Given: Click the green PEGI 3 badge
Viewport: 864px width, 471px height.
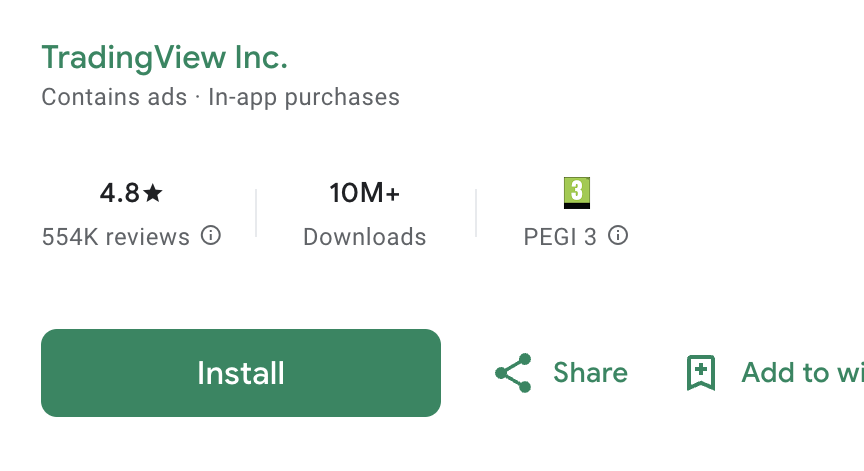Looking at the screenshot, I should [x=577, y=192].
